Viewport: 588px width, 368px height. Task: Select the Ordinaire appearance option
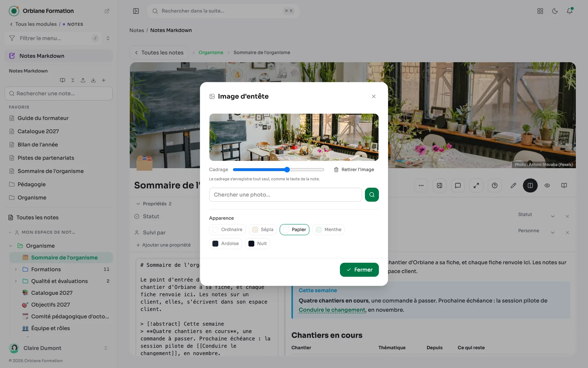(228, 230)
